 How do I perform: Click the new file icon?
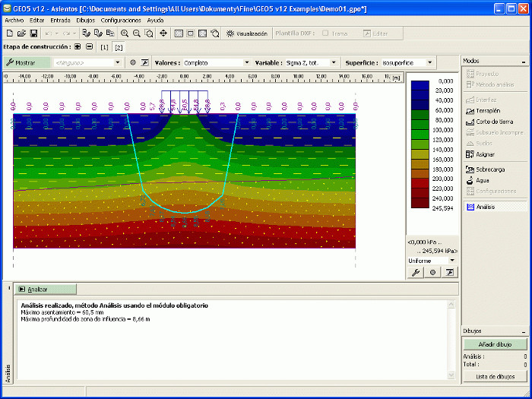point(9,33)
